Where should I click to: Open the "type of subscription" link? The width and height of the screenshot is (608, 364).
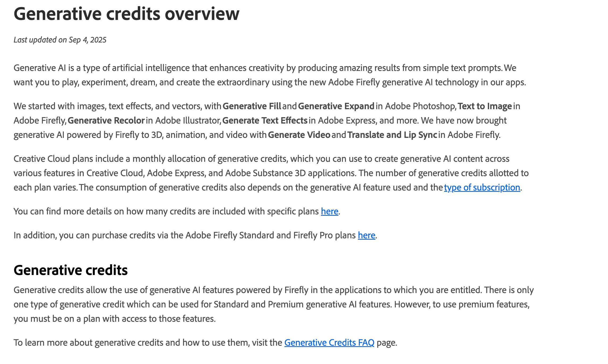click(482, 188)
